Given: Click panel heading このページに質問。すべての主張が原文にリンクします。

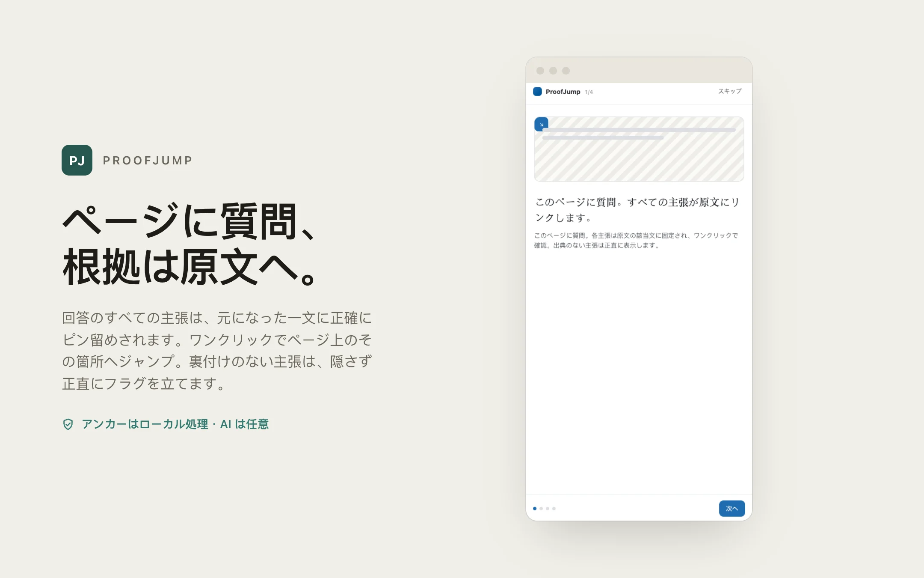Looking at the screenshot, I should (637, 210).
